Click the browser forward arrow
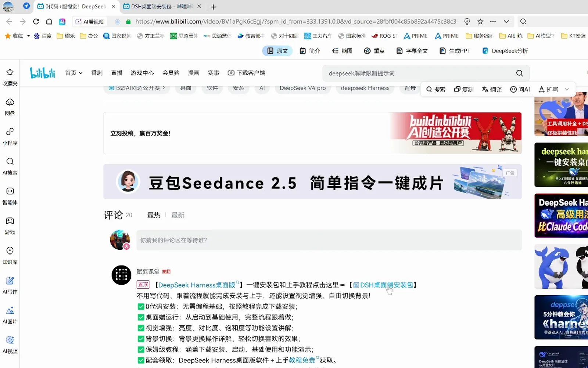Screen dimensions: 588x368 coord(23,22)
